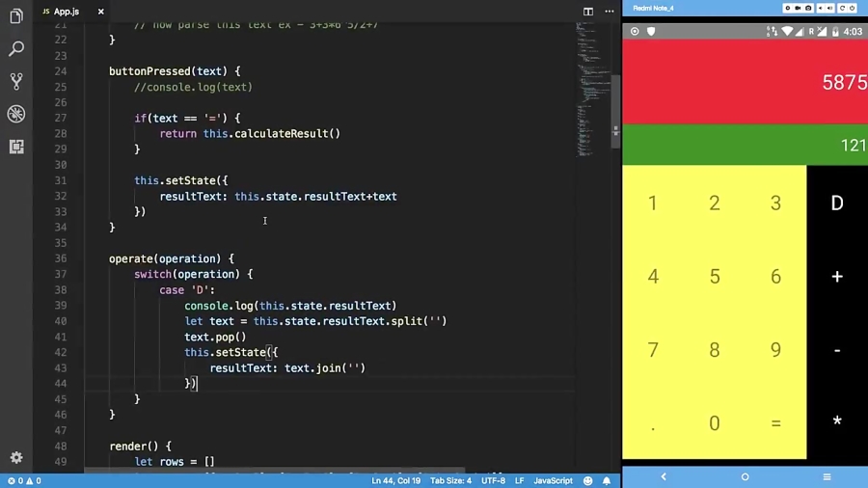
Task: Raise volume in emulator toolbar
Action: (x=829, y=8)
